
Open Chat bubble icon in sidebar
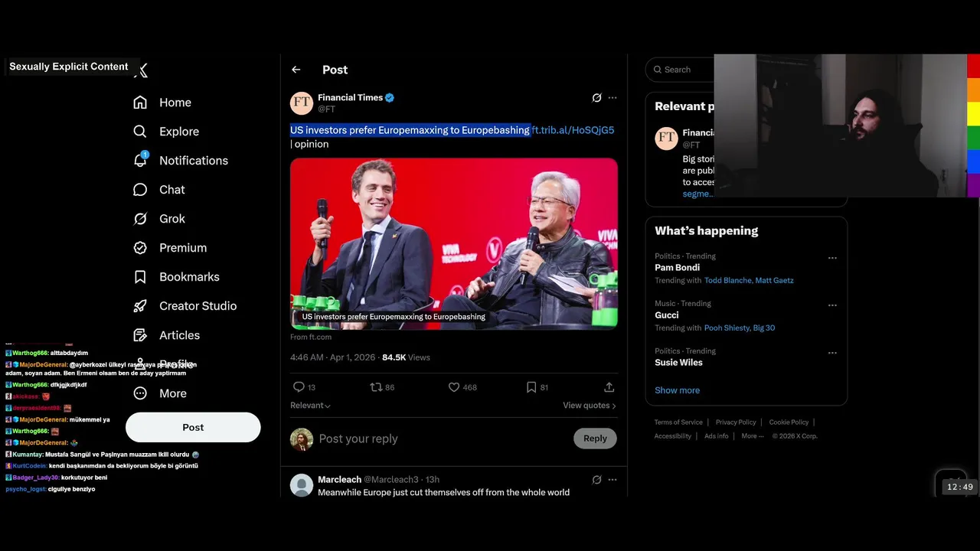[140, 190]
